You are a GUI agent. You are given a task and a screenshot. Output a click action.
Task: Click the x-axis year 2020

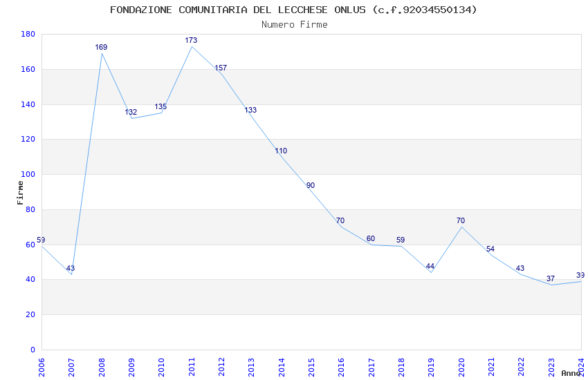[x=461, y=368]
